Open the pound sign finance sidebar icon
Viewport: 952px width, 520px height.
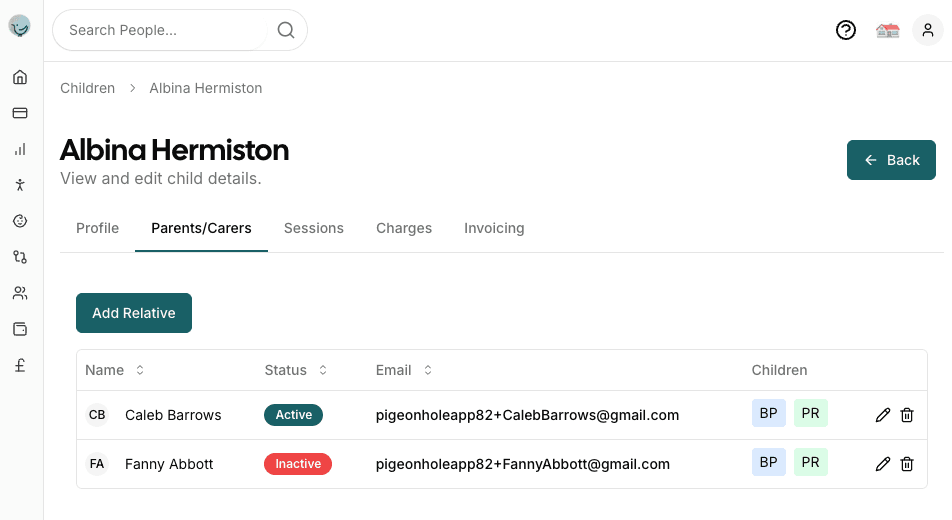coord(20,365)
